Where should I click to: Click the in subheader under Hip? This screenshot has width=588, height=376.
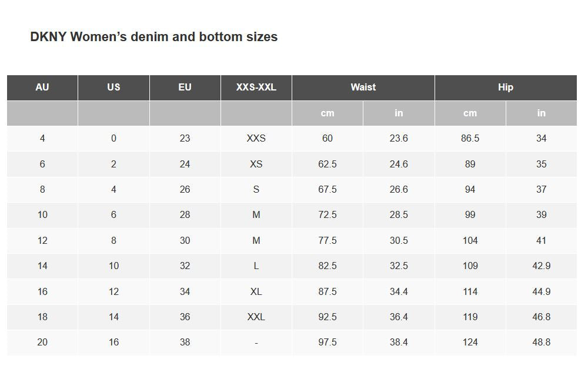coord(541,113)
